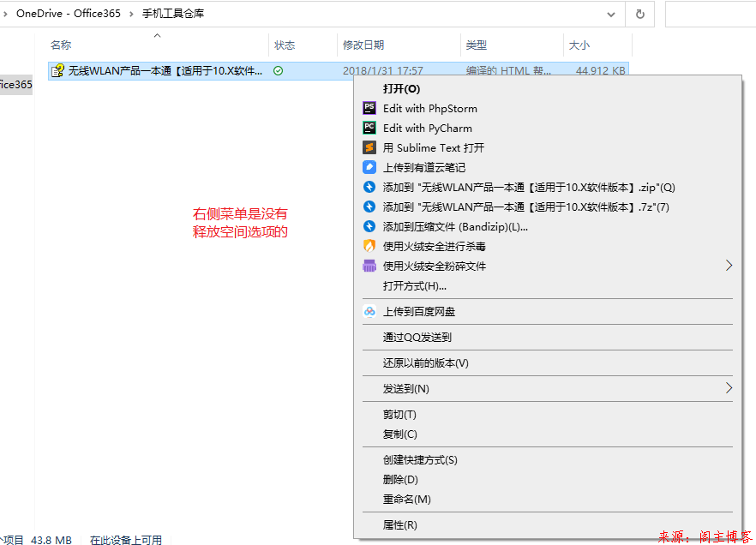
Task: Choose 上传到有道云笔记
Action: point(424,168)
